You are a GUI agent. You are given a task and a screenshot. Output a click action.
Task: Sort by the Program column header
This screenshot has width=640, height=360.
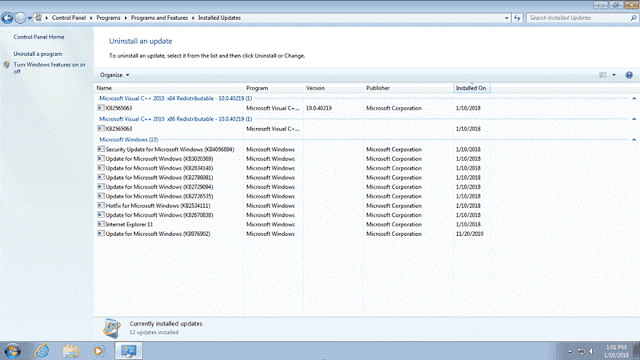[x=273, y=88]
